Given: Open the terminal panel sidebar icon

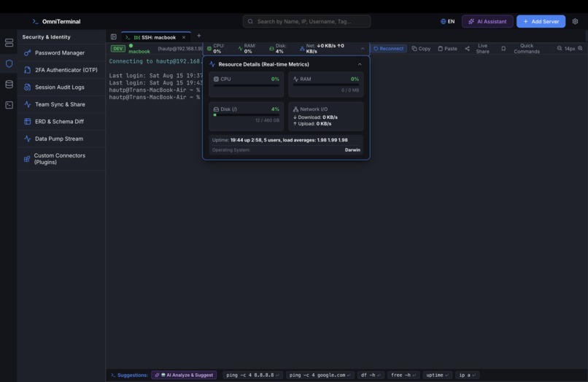Looking at the screenshot, I should pos(9,105).
